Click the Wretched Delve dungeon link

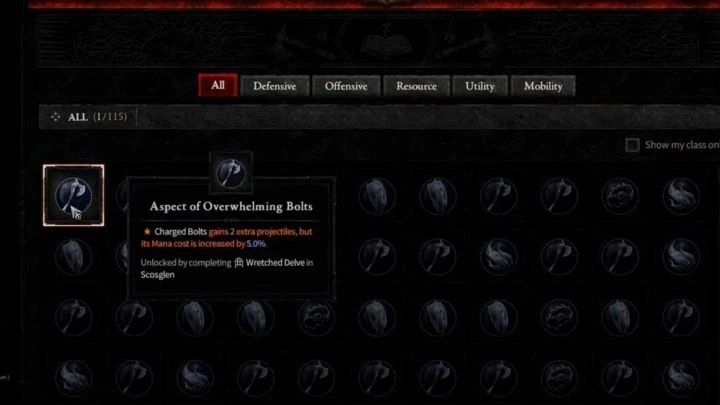pyautogui.click(x=275, y=263)
